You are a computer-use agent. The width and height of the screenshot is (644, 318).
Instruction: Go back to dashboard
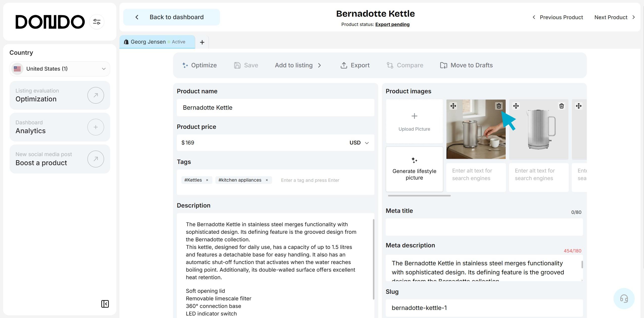171,17
